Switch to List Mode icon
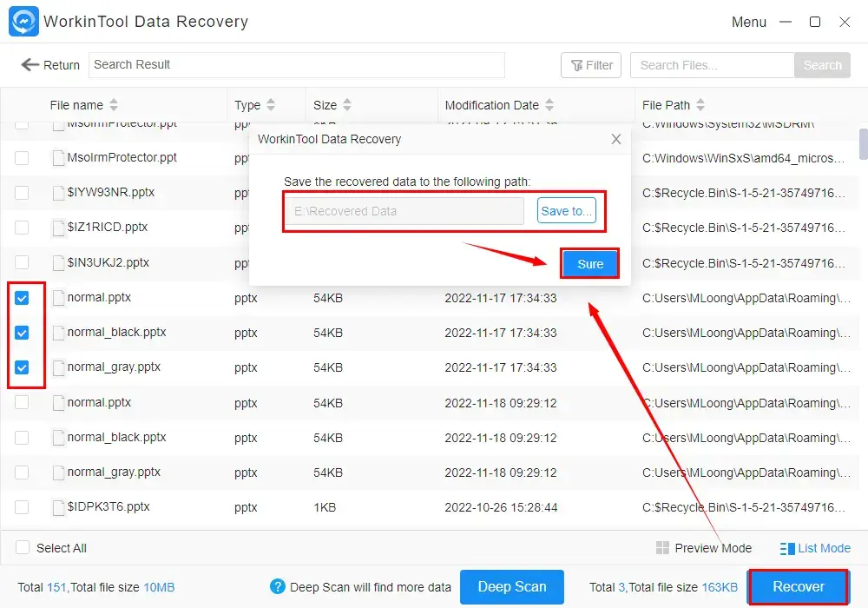Image resolution: width=868 pixels, height=608 pixels. (x=787, y=548)
